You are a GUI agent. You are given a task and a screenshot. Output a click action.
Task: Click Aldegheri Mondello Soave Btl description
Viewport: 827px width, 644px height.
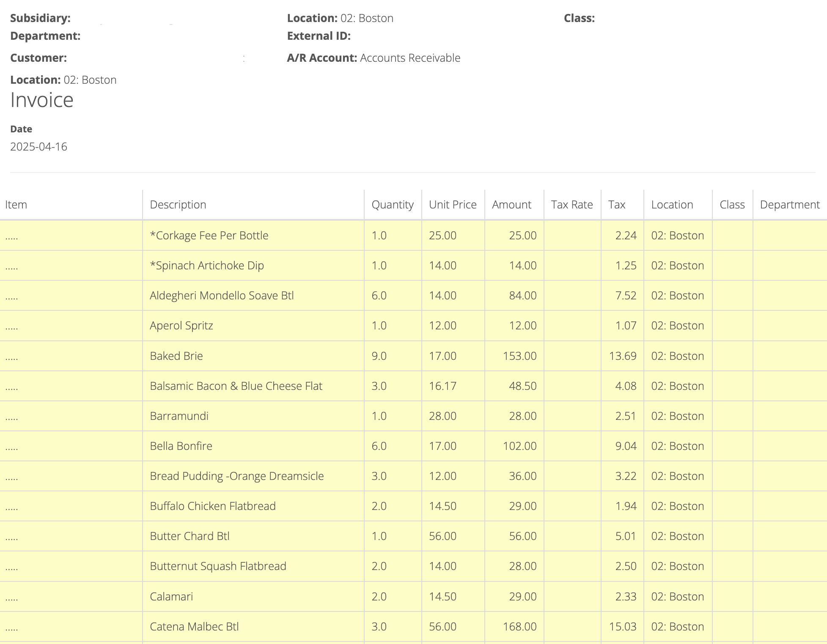pos(222,296)
